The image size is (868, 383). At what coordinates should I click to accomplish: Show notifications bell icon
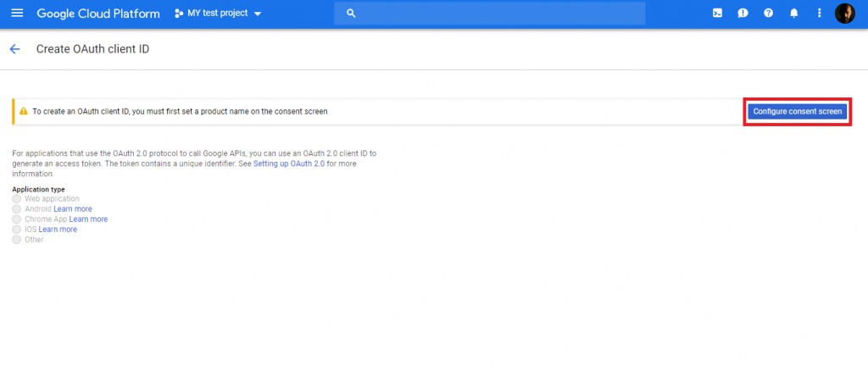[793, 14]
